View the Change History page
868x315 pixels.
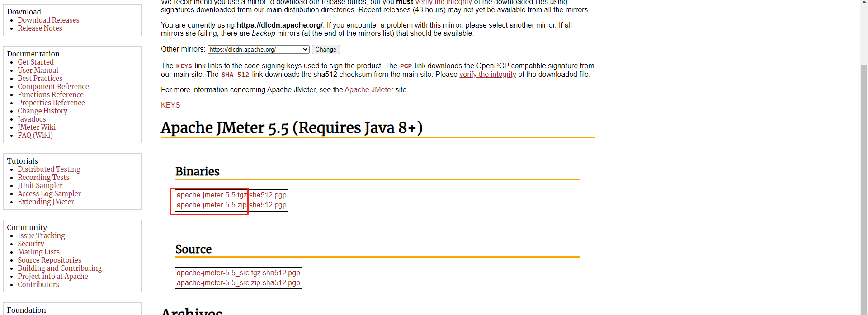coord(42,111)
